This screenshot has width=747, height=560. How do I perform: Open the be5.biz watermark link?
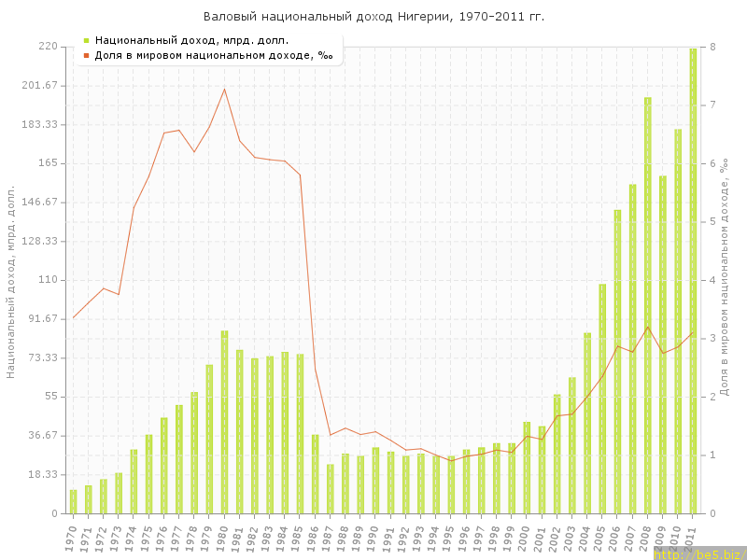point(698,553)
